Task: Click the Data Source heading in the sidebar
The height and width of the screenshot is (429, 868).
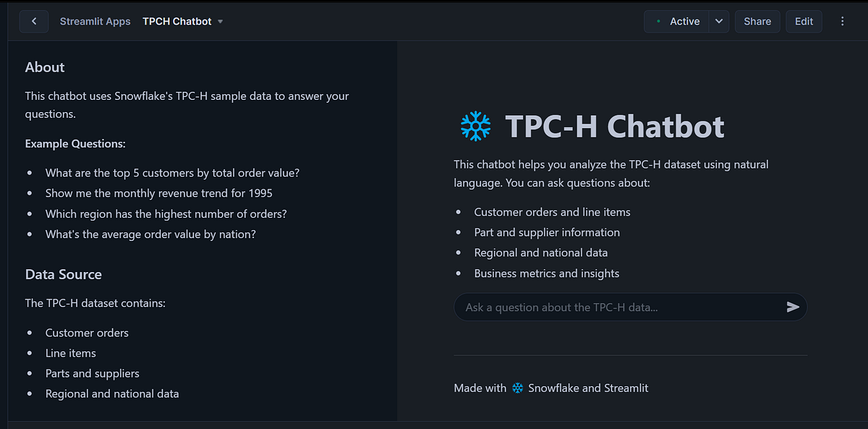Action: pos(63,274)
